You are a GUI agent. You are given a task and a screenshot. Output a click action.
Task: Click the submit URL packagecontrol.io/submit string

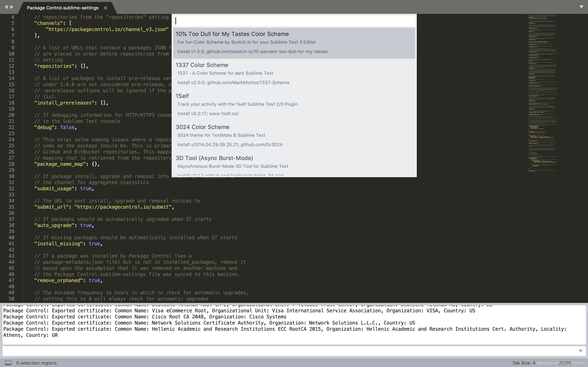point(123,207)
